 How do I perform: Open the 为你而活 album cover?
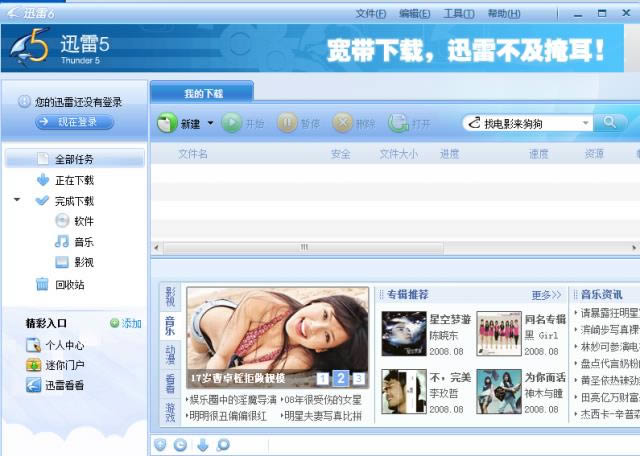tap(499, 391)
